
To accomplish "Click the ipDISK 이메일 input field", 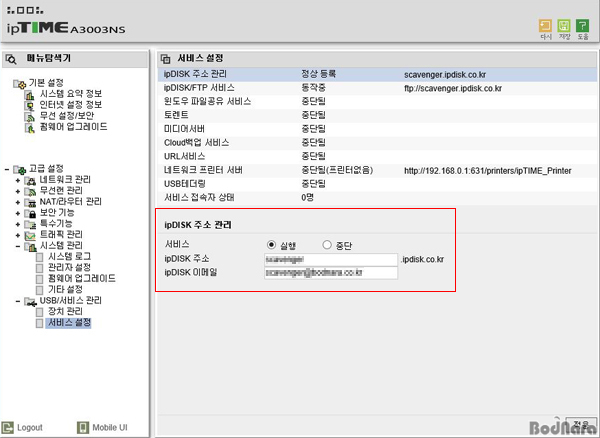I will click(331, 273).
